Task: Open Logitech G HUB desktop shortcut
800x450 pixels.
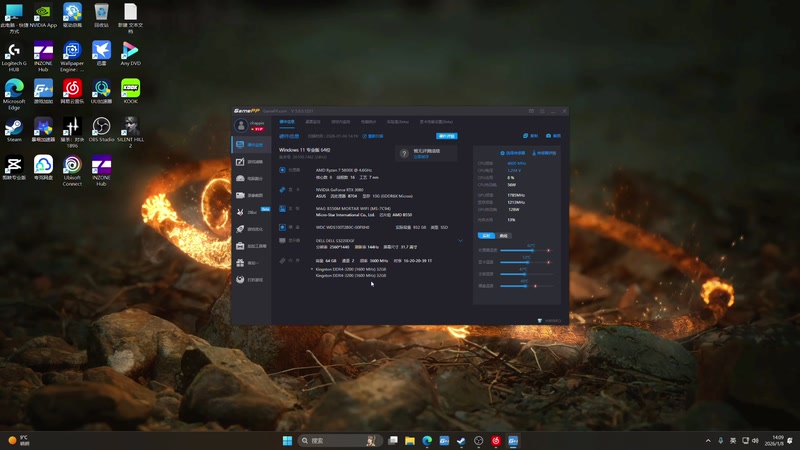Action: [x=14, y=57]
